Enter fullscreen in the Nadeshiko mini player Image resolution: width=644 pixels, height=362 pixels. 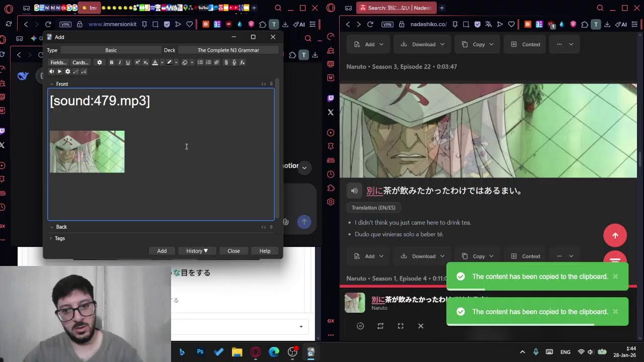(x=400, y=326)
